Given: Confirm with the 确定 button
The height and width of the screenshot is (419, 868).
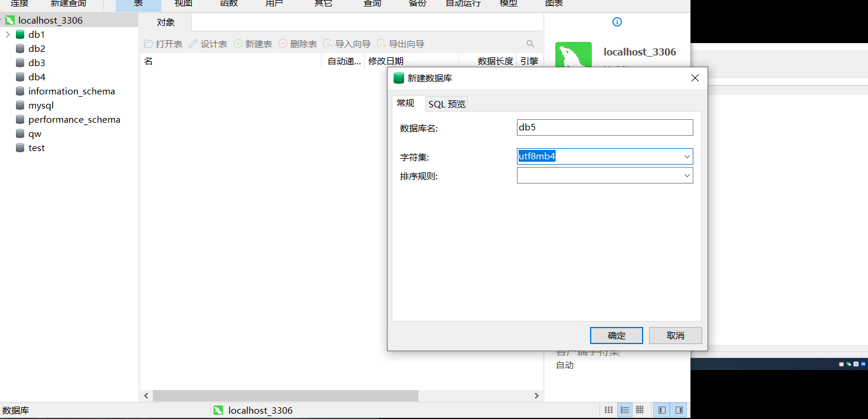Looking at the screenshot, I should point(617,335).
